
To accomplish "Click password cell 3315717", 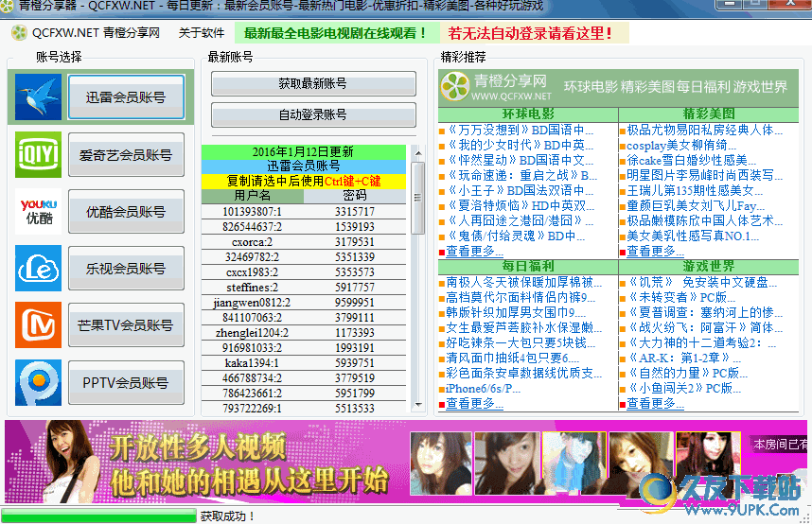I will click(x=355, y=211).
